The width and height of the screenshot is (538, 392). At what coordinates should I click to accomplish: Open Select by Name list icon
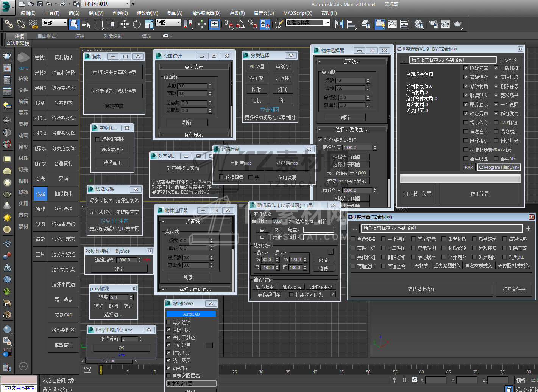[x=86, y=24]
